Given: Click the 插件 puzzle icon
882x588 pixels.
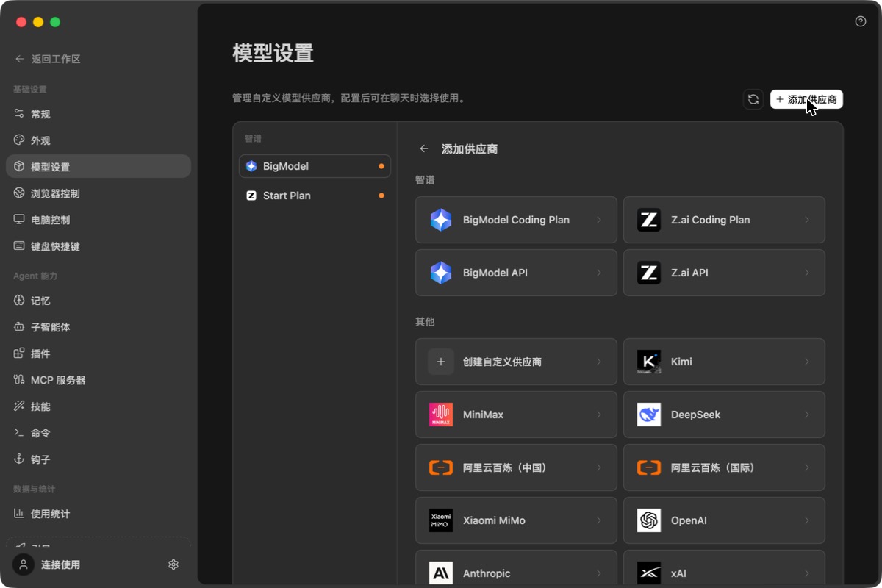Looking at the screenshot, I should coord(19,354).
